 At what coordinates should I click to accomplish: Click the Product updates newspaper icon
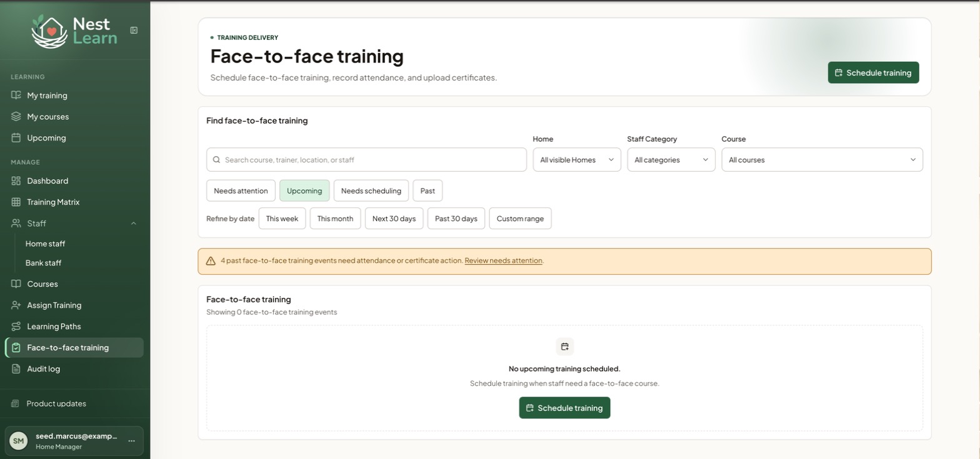[16, 404]
